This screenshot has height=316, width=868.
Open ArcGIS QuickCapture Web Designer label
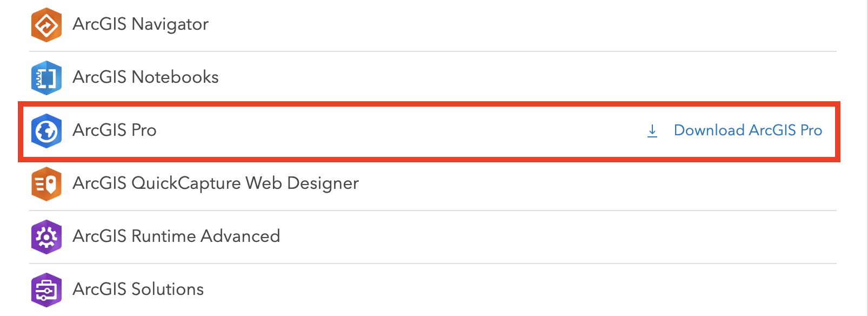point(216,183)
